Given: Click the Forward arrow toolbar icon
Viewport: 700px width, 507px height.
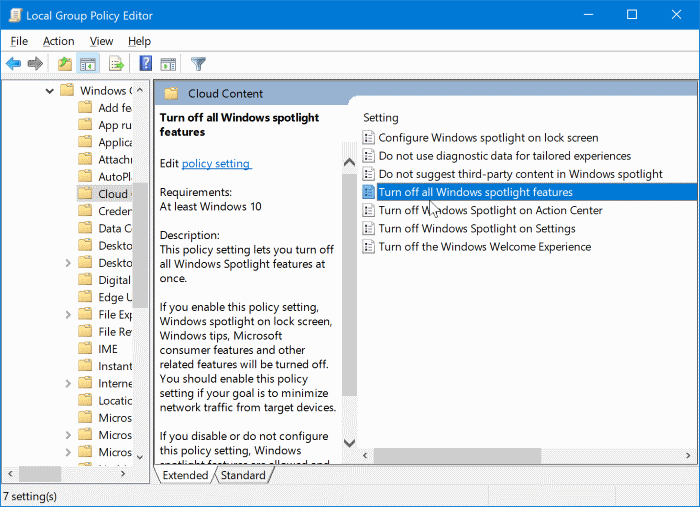Looking at the screenshot, I should 35,64.
